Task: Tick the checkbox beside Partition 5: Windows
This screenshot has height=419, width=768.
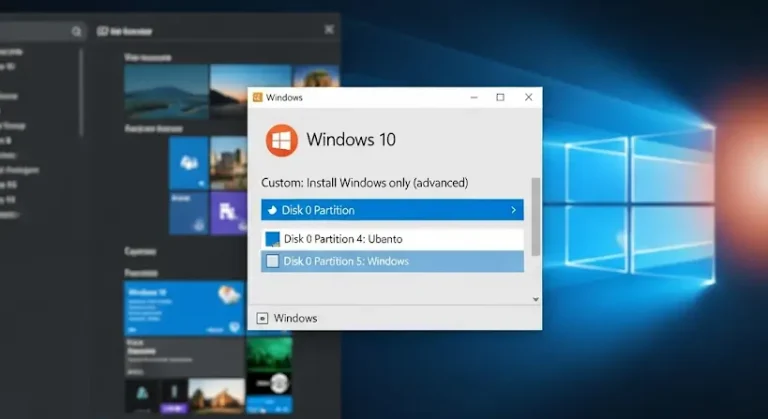Action: point(272,261)
